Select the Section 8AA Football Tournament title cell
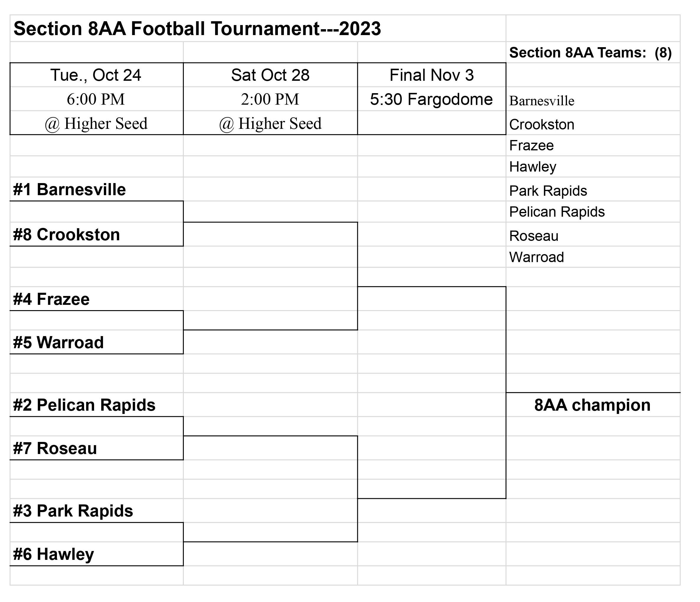Viewport: 700px width, 602px height. click(258, 28)
